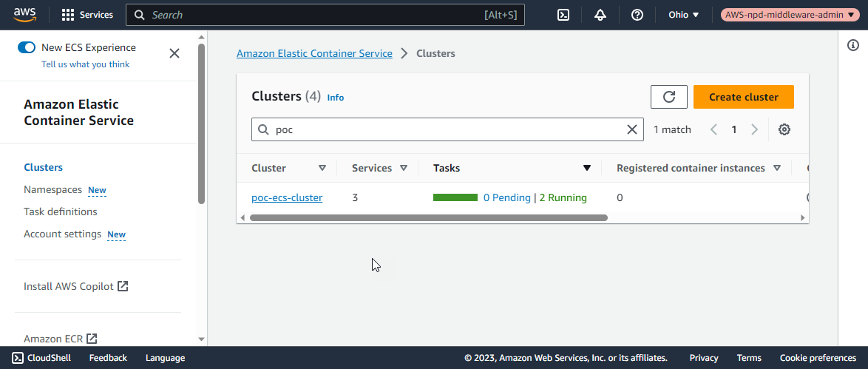The image size is (868, 369).
Task: Open CloudShell from the footer
Action: (x=41, y=357)
